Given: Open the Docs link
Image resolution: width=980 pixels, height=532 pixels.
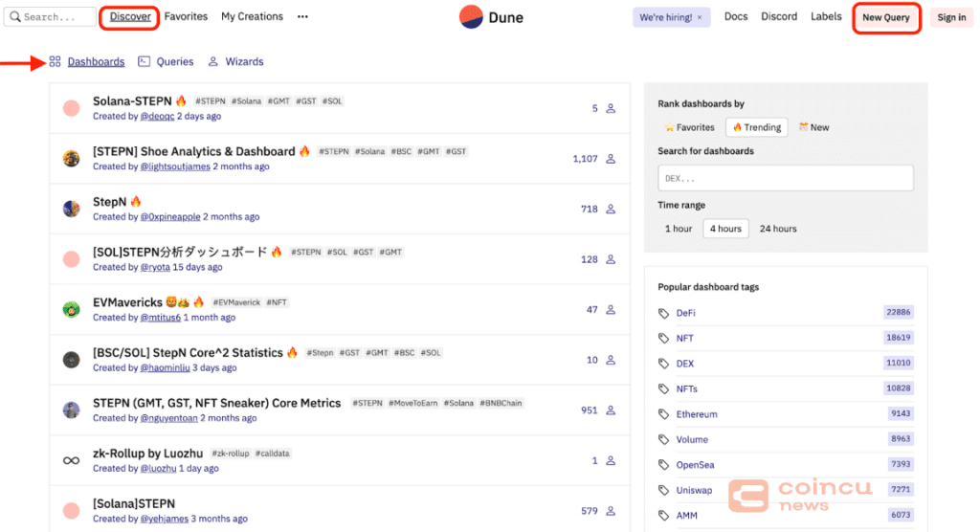Looking at the screenshot, I should point(736,17).
